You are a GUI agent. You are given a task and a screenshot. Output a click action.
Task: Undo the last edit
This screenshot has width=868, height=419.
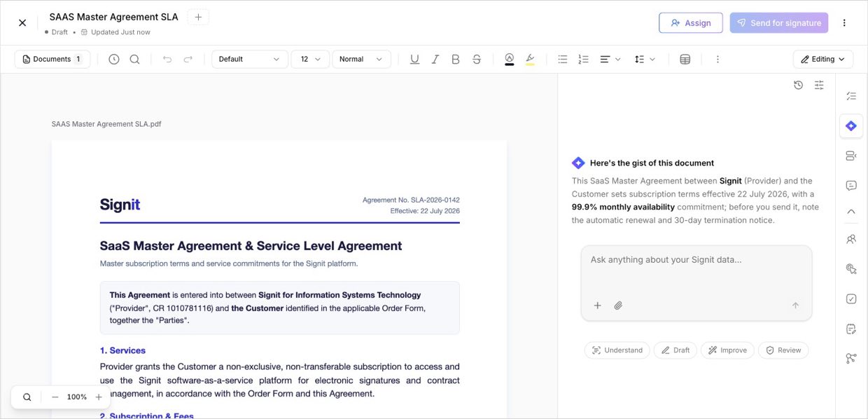(167, 60)
